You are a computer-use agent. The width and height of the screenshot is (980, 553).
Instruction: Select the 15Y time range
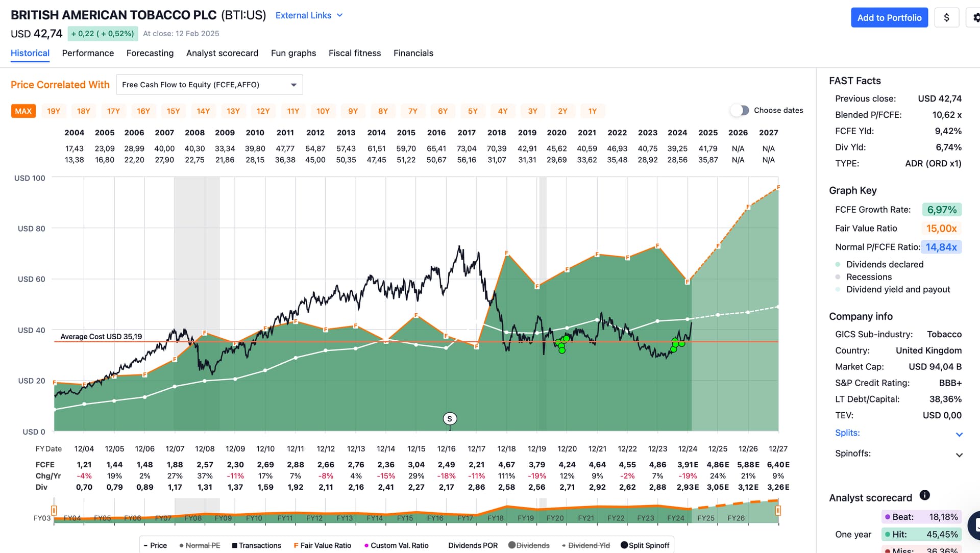pos(174,111)
